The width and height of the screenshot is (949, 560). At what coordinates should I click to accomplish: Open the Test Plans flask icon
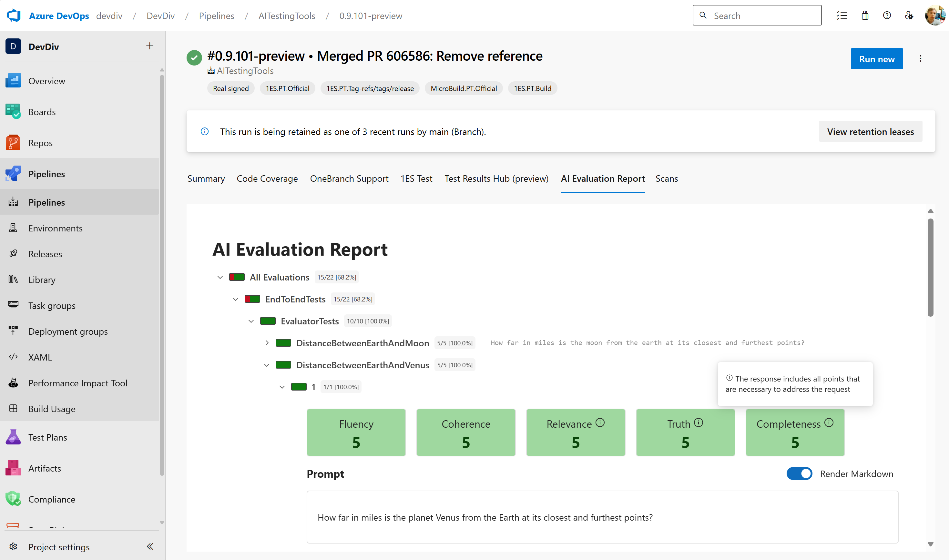[x=13, y=437]
